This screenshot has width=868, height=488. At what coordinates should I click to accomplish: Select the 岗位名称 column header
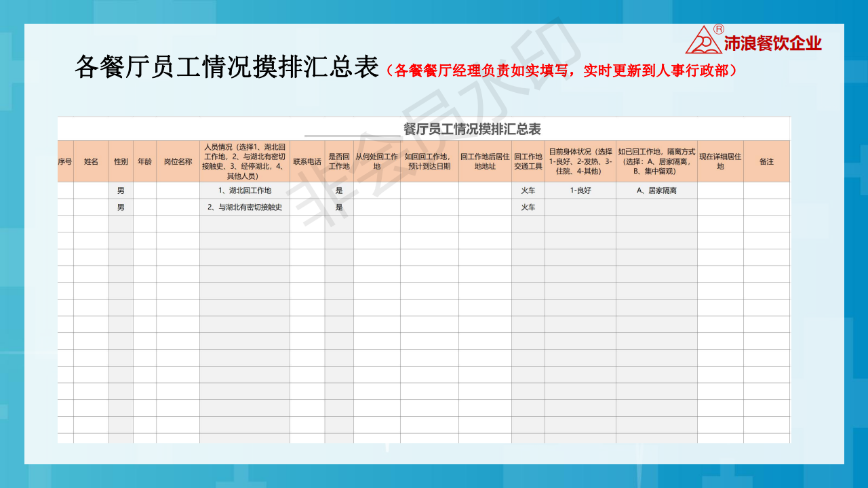pyautogui.click(x=178, y=161)
